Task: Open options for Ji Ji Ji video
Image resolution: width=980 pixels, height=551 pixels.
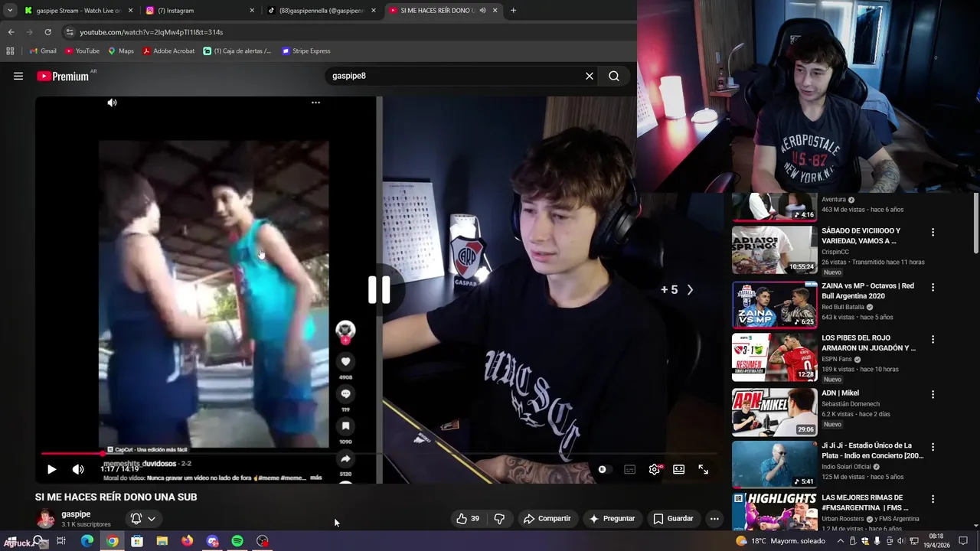Action: [x=933, y=446]
